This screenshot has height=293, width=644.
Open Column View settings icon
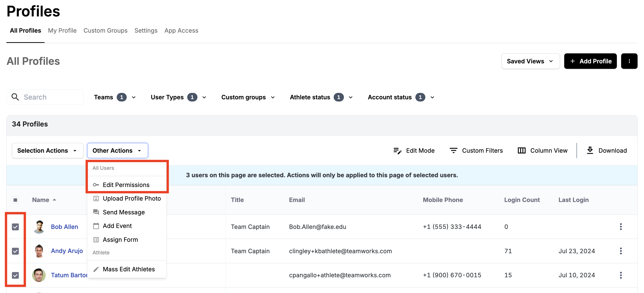pyautogui.click(x=522, y=151)
